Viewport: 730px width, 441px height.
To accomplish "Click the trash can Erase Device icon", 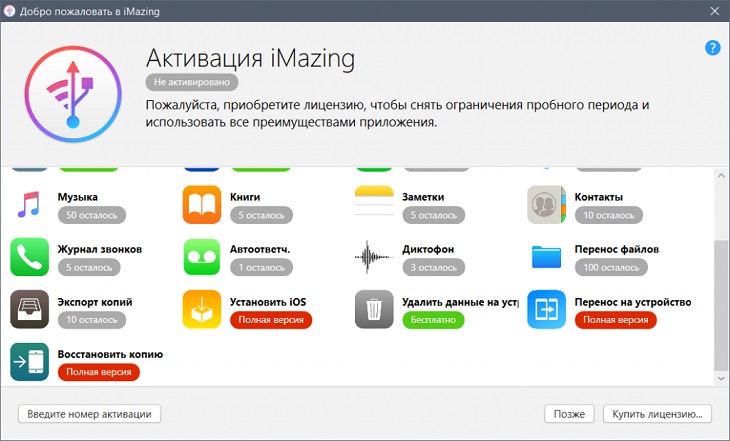I will click(x=374, y=309).
